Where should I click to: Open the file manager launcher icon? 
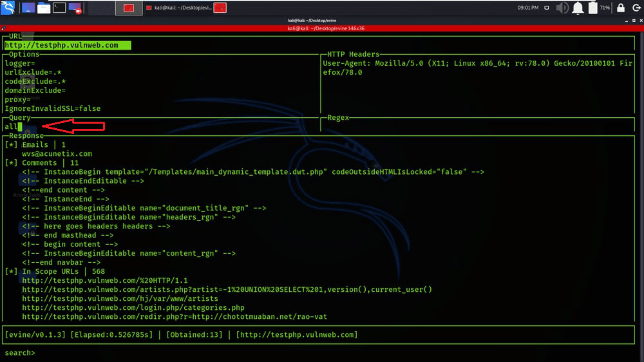[44, 8]
